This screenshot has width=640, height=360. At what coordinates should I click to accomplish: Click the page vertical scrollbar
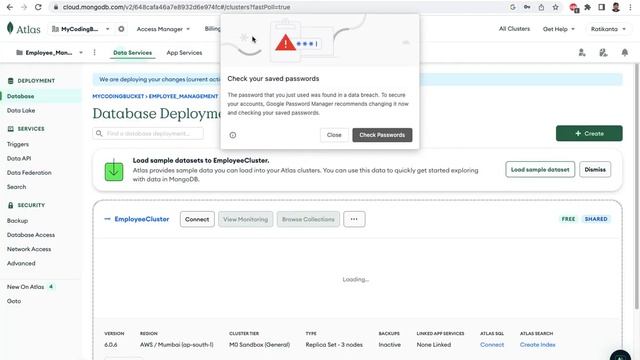click(x=636, y=186)
